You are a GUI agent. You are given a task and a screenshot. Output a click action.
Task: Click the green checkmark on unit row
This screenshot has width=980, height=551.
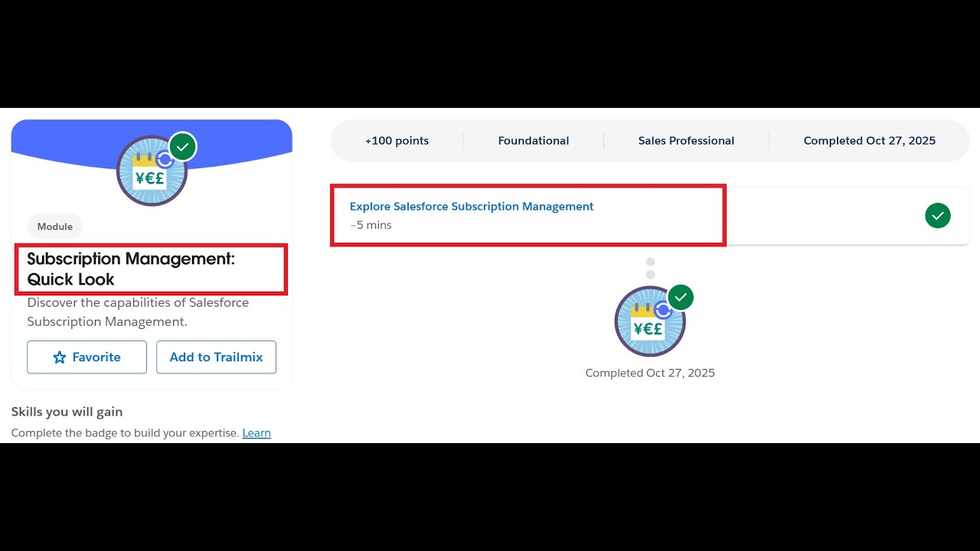[938, 216]
